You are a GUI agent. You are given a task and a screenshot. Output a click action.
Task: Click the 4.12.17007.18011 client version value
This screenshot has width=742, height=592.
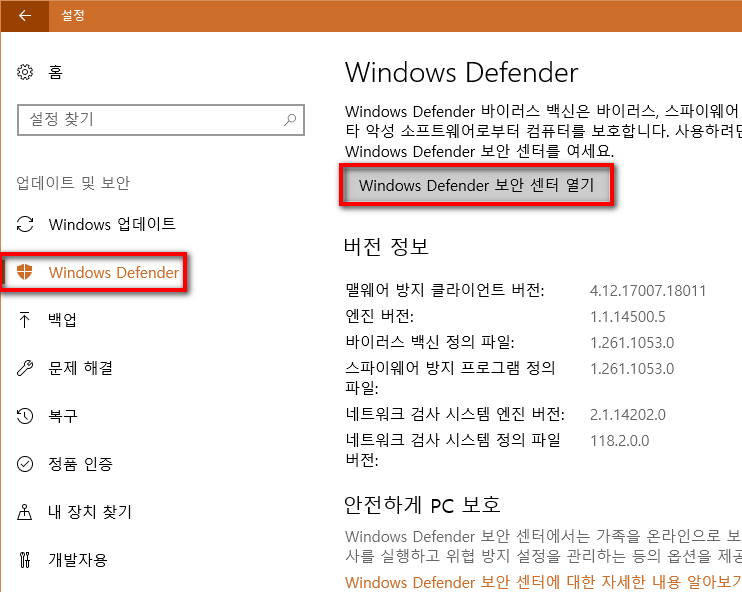click(648, 291)
